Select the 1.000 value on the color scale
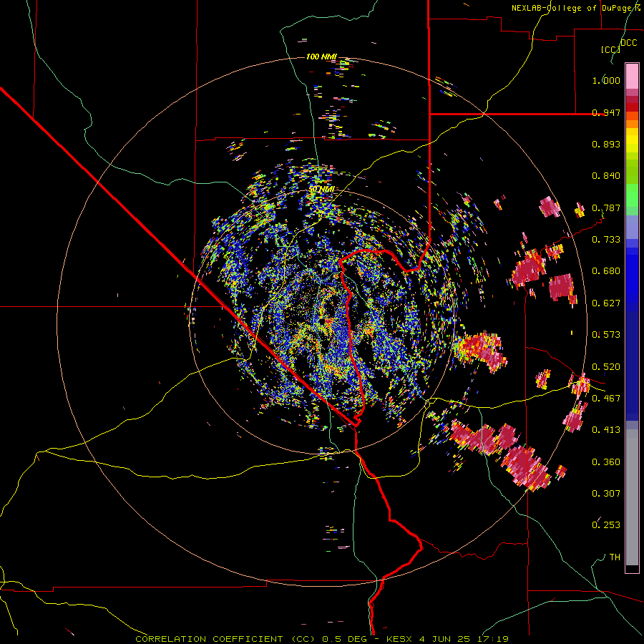The image size is (644, 644). (606, 80)
